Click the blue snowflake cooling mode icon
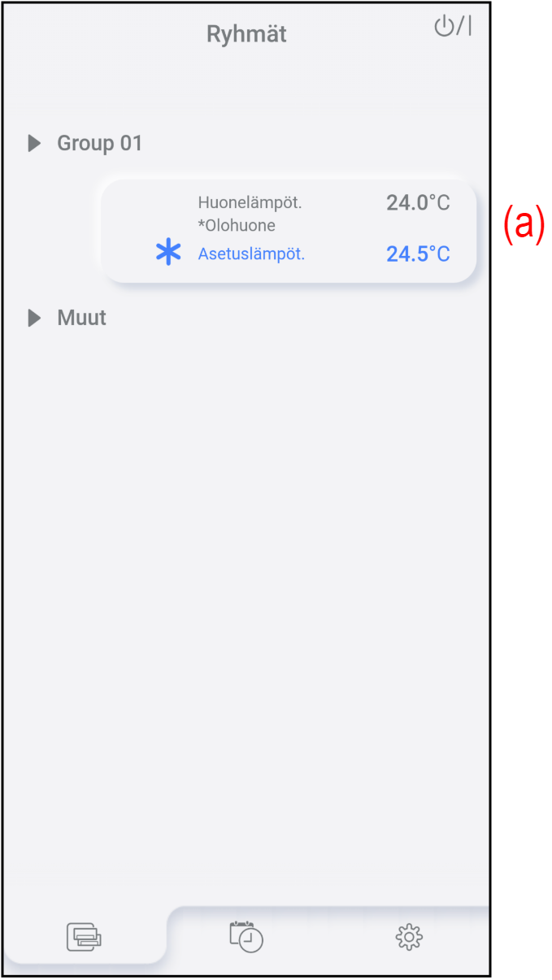 (x=168, y=254)
